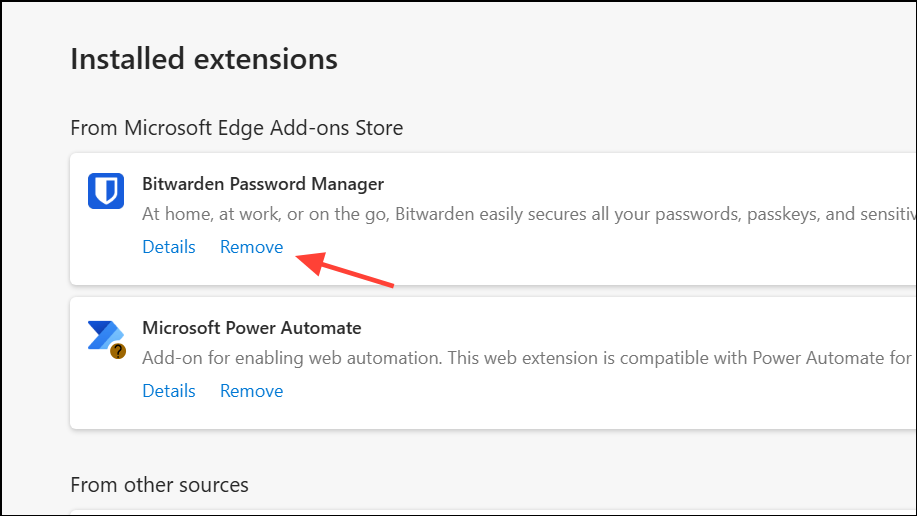Click the Bitwarden Password Manager title
This screenshot has height=516, width=917.
pyautogui.click(x=263, y=184)
